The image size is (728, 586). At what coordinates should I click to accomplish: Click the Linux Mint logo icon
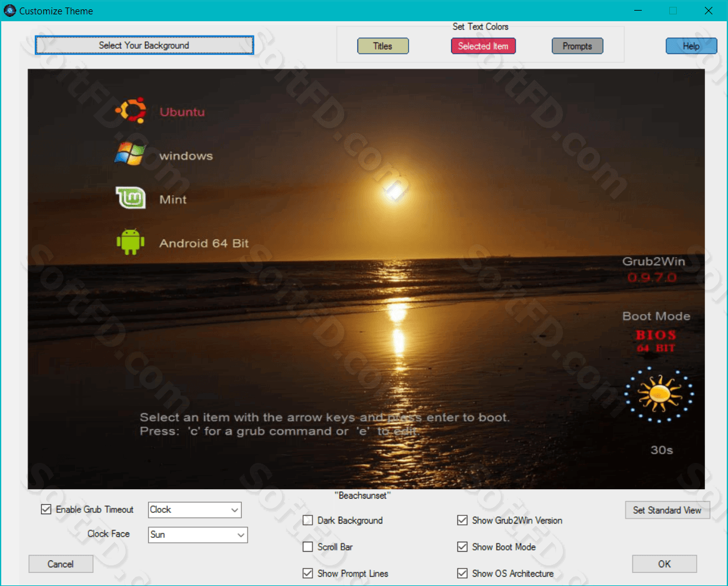point(131,198)
